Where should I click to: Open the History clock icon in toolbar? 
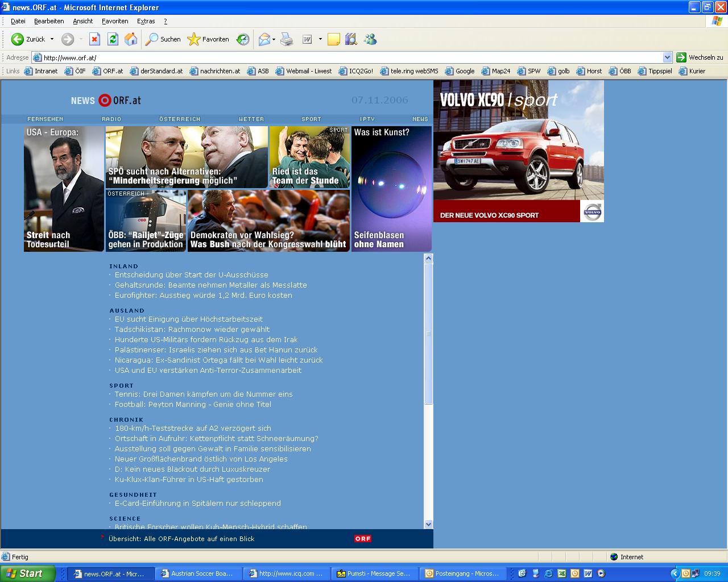[243, 39]
